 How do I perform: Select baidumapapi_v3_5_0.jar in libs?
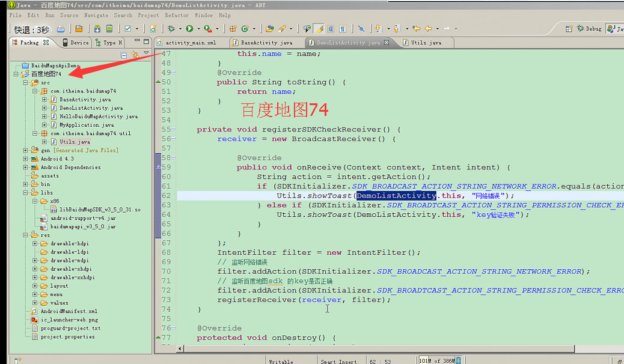click(x=83, y=227)
